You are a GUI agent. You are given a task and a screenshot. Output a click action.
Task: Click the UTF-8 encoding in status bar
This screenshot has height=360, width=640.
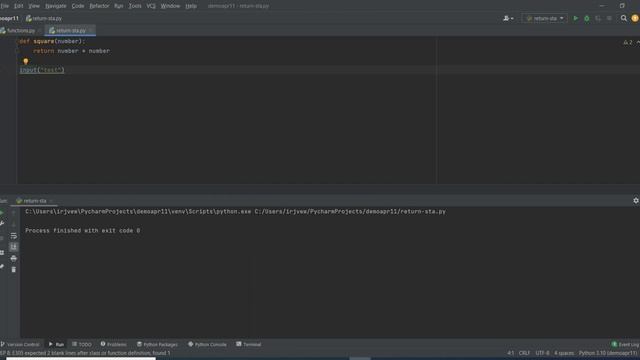tap(542, 353)
